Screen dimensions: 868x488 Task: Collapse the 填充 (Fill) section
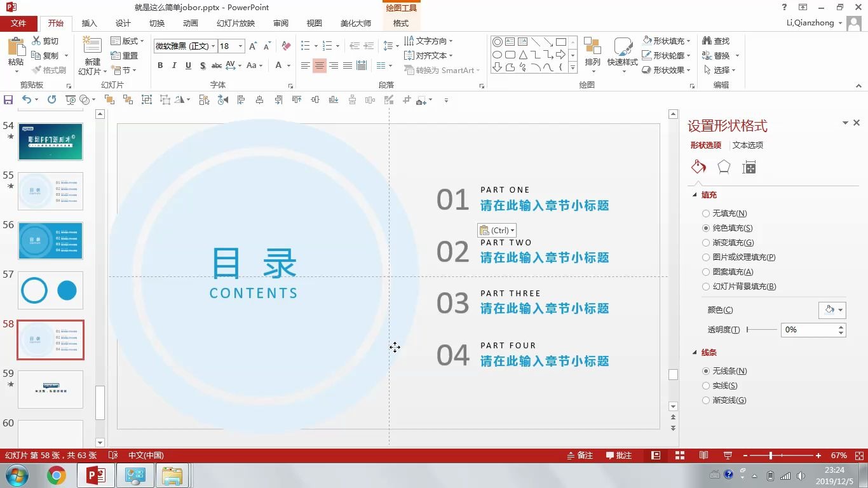click(x=695, y=195)
